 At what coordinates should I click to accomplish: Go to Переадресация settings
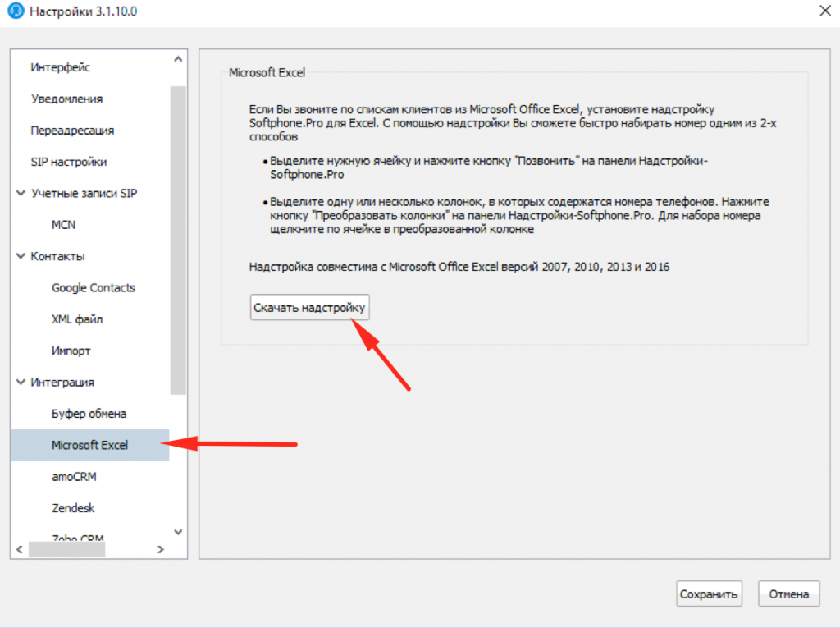point(72,131)
